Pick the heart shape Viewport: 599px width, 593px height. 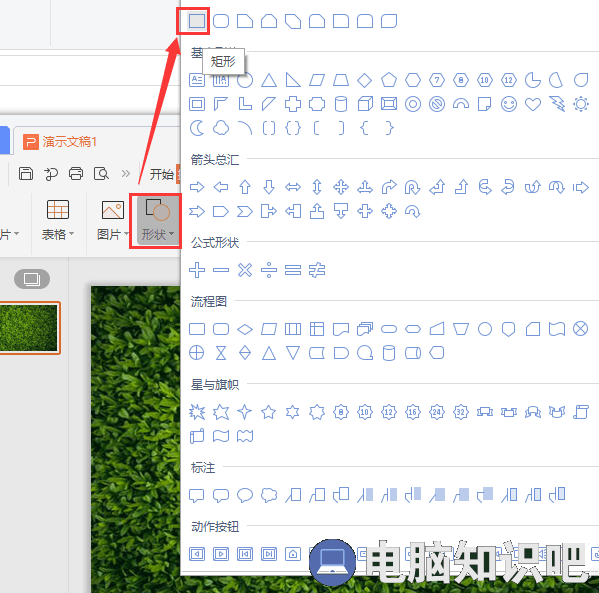pyautogui.click(x=533, y=104)
